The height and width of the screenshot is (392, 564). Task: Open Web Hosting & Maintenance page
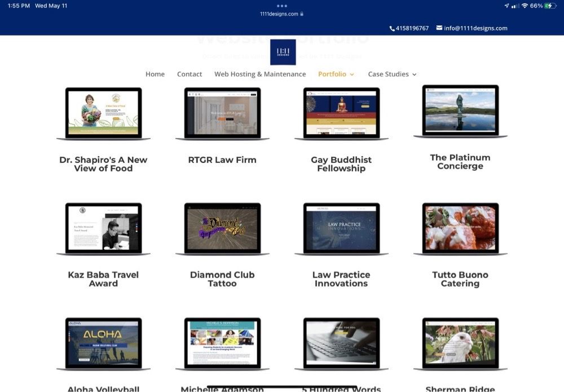point(260,74)
